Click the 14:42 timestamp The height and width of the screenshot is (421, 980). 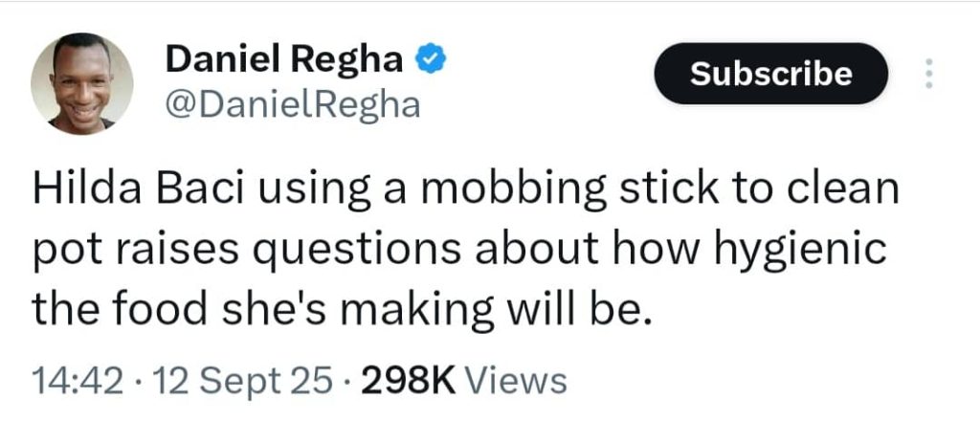coord(78,382)
